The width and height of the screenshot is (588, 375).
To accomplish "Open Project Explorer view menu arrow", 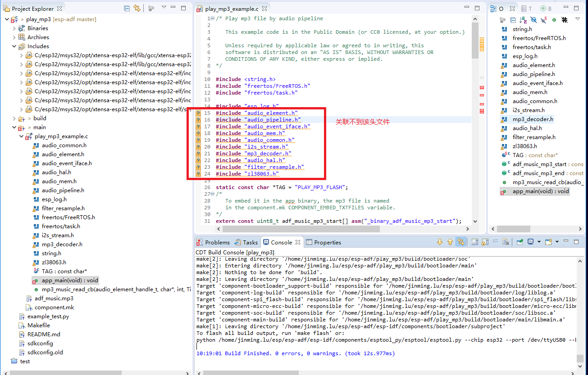I will coord(164,8).
